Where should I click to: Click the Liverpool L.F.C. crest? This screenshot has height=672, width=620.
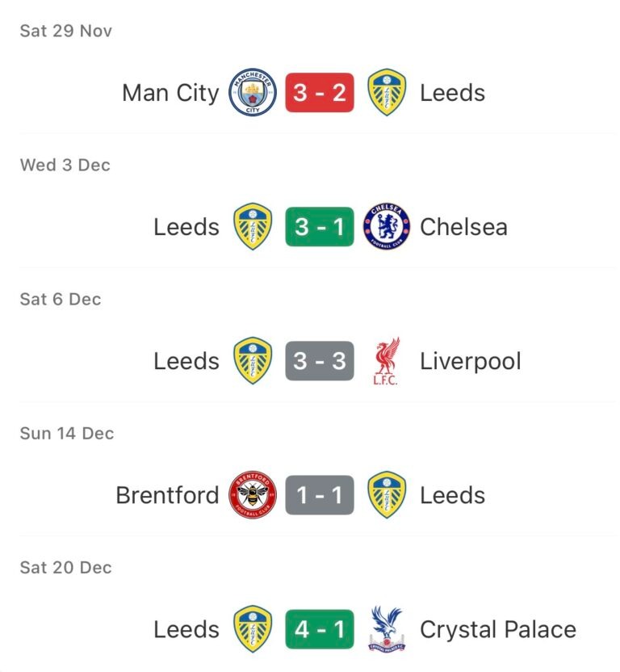click(387, 361)
